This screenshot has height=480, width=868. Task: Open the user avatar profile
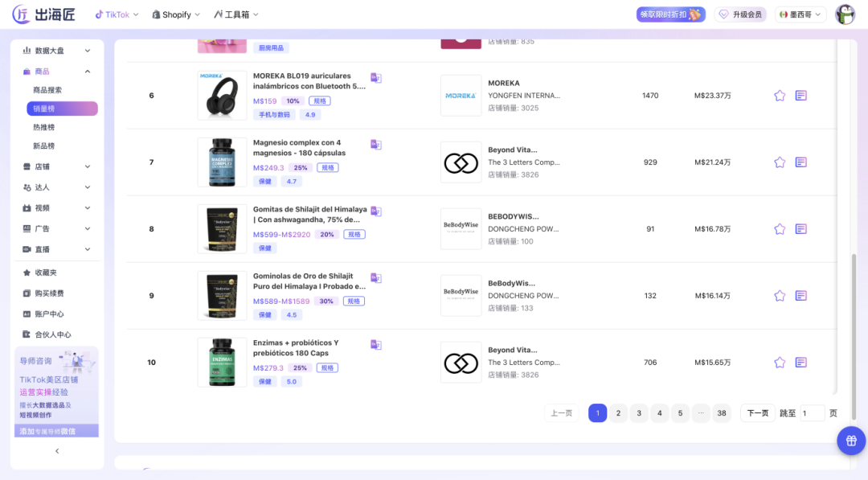[x=845, y=14]
